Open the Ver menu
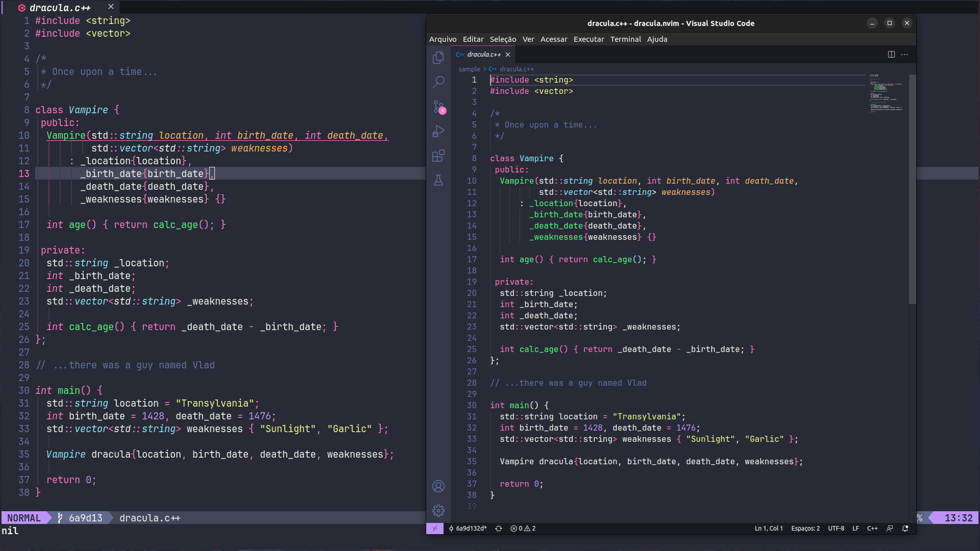This screenshot has height=551, width=980. tap(528, 39)
